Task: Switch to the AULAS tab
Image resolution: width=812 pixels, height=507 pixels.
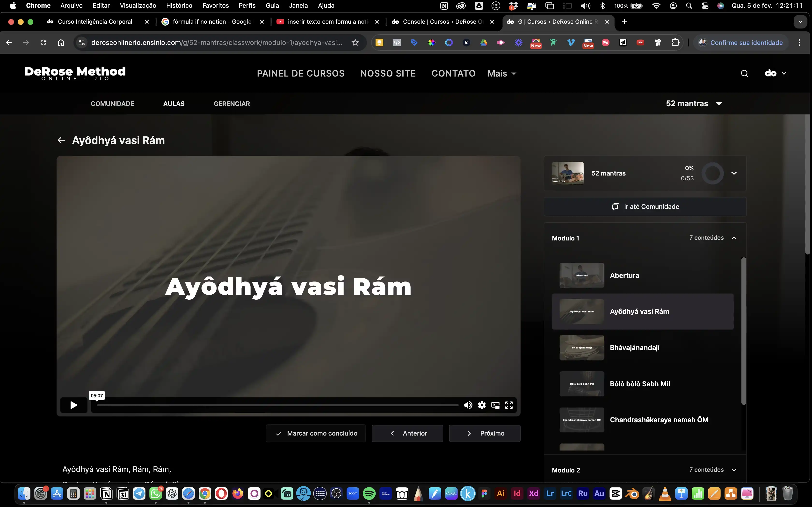Action: (174, 104)
